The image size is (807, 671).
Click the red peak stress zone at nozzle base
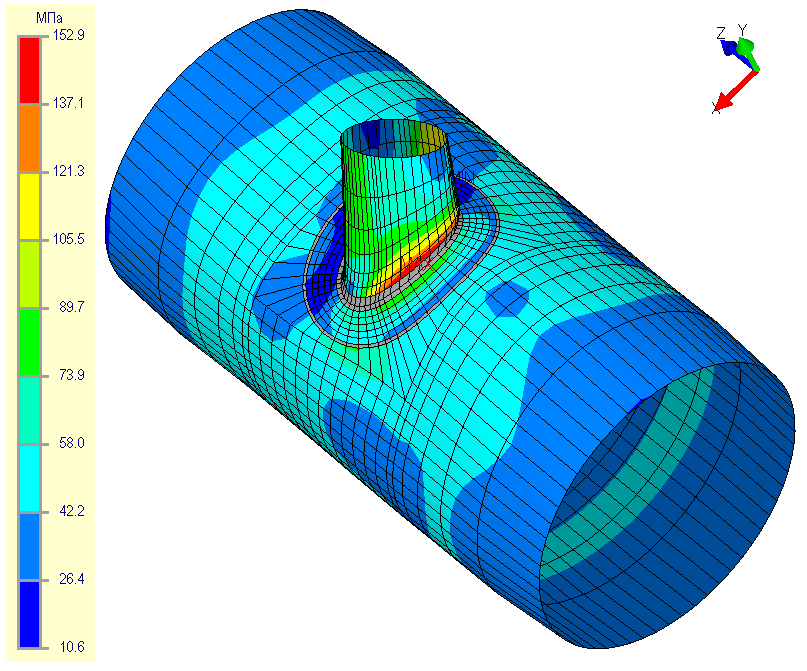click(x=419, y=262)
